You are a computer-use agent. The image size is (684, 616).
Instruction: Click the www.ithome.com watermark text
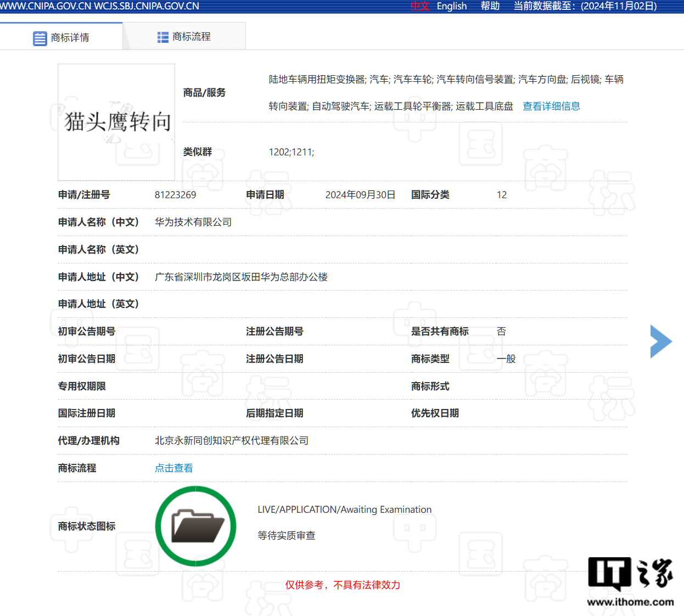(x=630, y=602)
